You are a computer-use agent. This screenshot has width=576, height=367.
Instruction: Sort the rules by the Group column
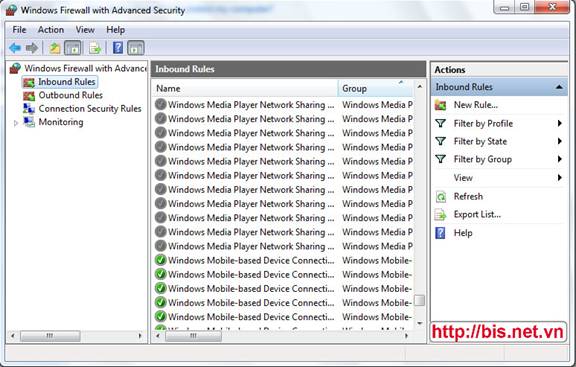375,89
